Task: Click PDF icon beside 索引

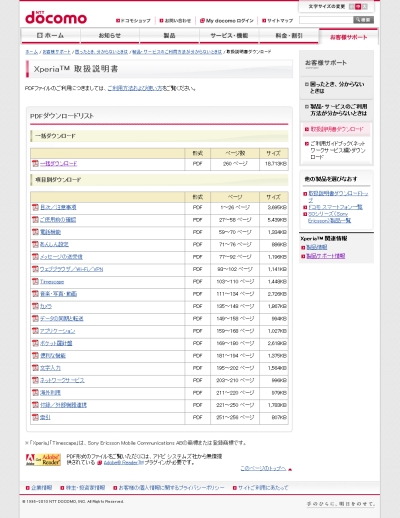Action: pos(35,417)
